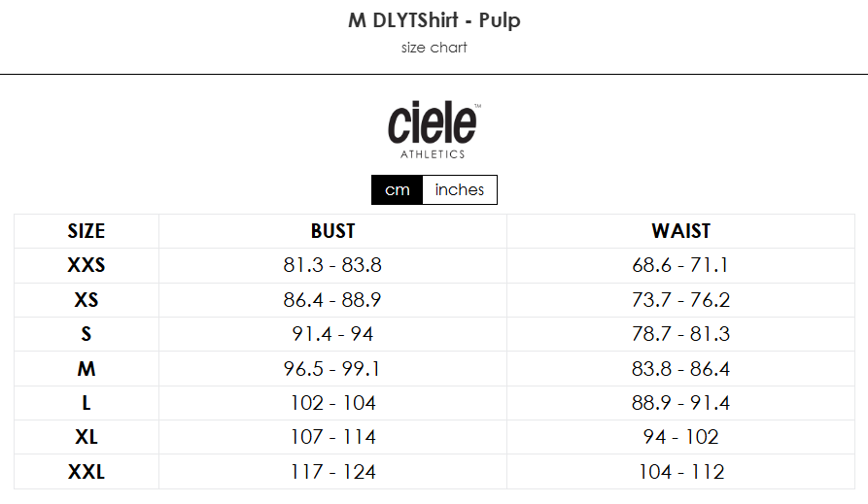
Task: Click the Ciele Athletics logo
Action: (x=434, y=130)
